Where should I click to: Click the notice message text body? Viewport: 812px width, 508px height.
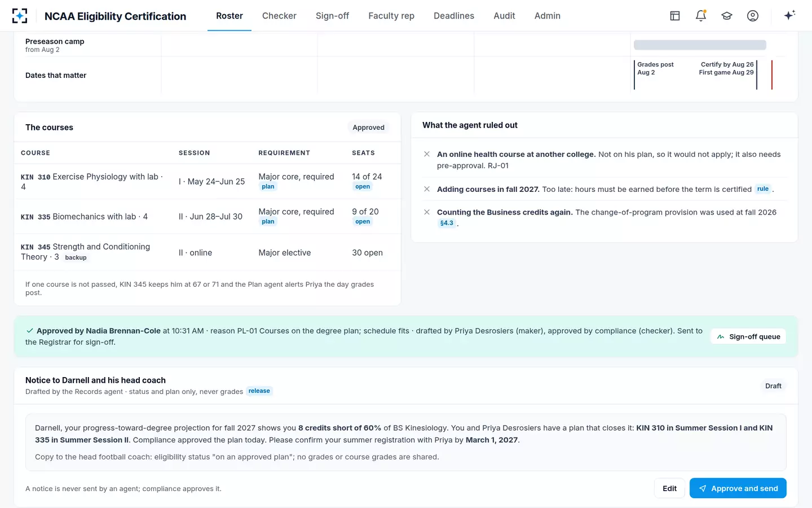point(406,443)
